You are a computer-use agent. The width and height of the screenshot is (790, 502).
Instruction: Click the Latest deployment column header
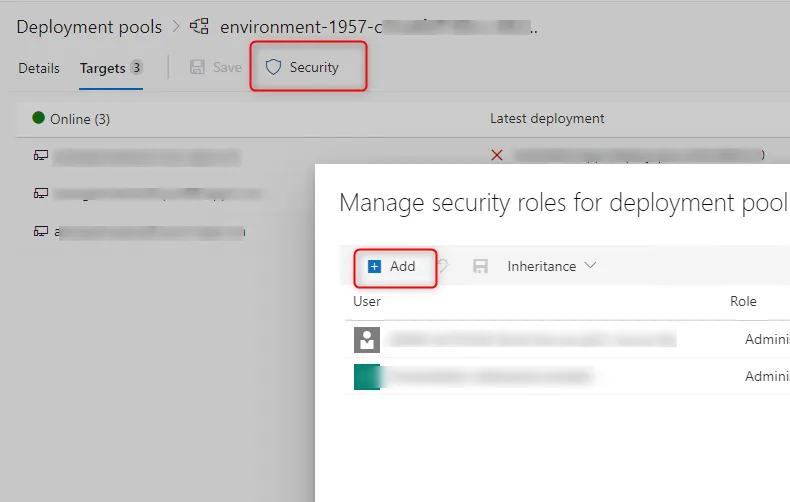547,118
